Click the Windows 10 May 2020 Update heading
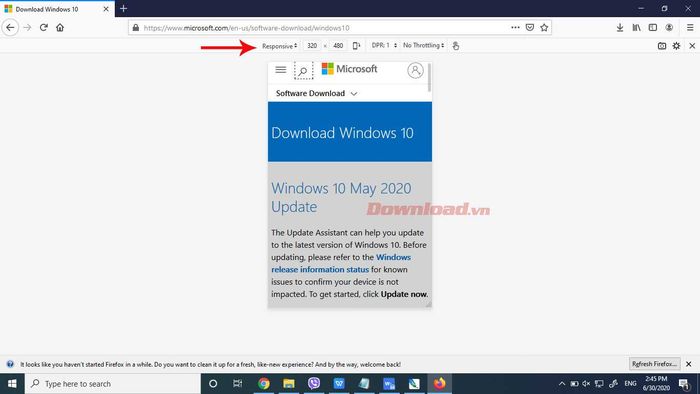The height and width of the screenshot is (394, 700). tap(341, 197)
